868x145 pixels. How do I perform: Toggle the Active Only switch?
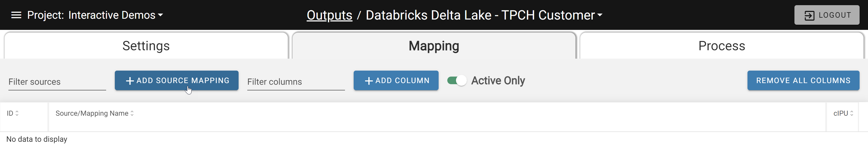coord(457,81)
